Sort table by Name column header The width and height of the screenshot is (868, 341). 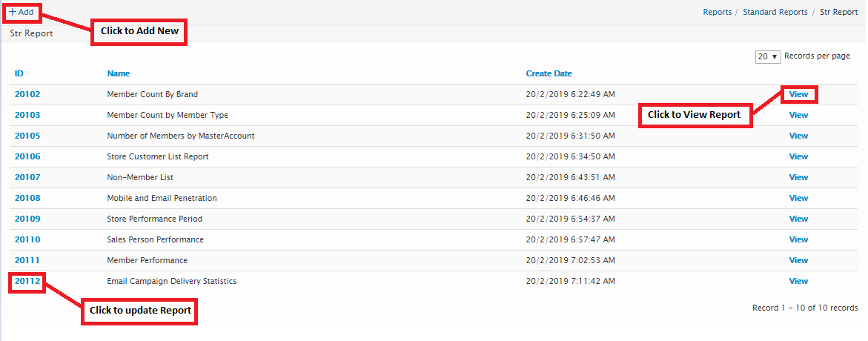click(x=119, y=73)
